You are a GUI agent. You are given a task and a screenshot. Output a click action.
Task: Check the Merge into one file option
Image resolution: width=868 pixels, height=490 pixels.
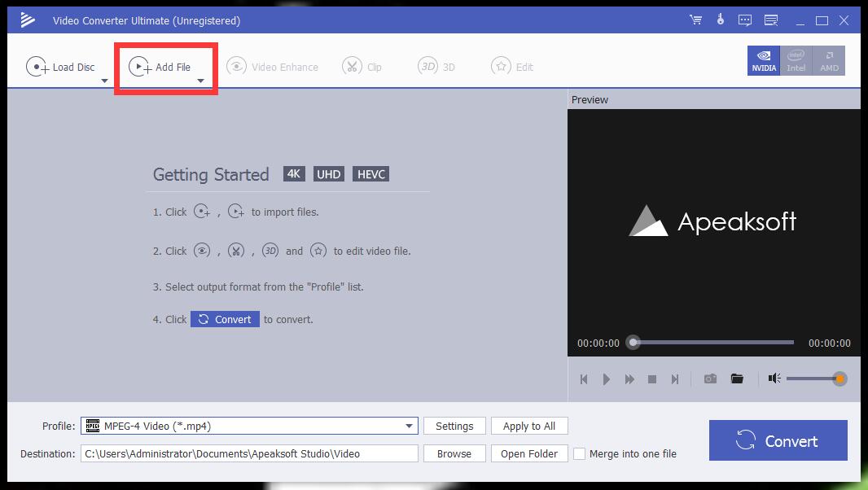[579, 453]
